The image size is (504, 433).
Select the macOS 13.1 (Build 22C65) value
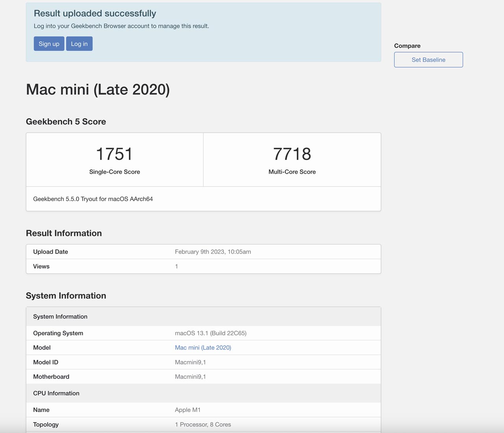[211, 333]
